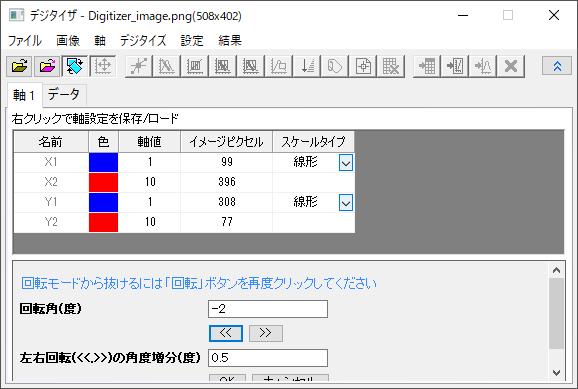The image size is (578, 389).
Task: Toggle the Rotate image tool
Action: (x=75, y=67)
